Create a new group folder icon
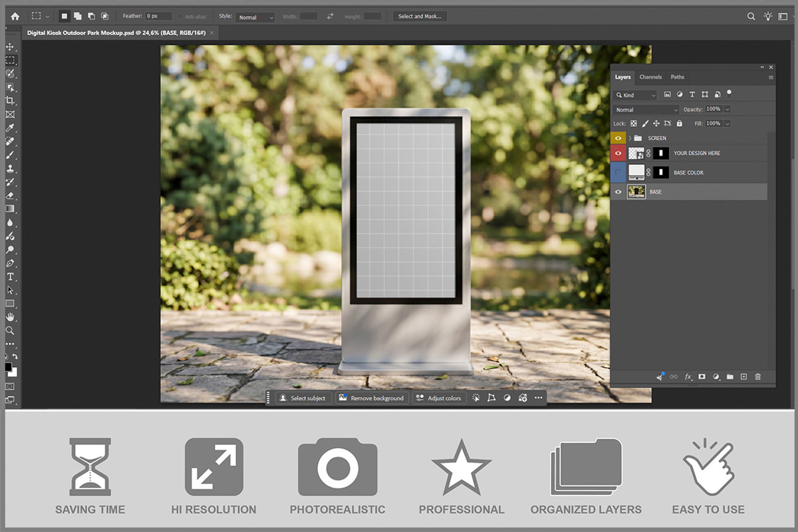 pyautogui.click(x=730, y=376)
